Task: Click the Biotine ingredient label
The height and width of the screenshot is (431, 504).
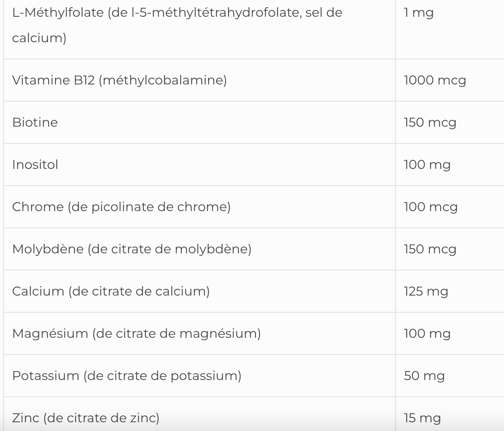Action: pos(35,122)
